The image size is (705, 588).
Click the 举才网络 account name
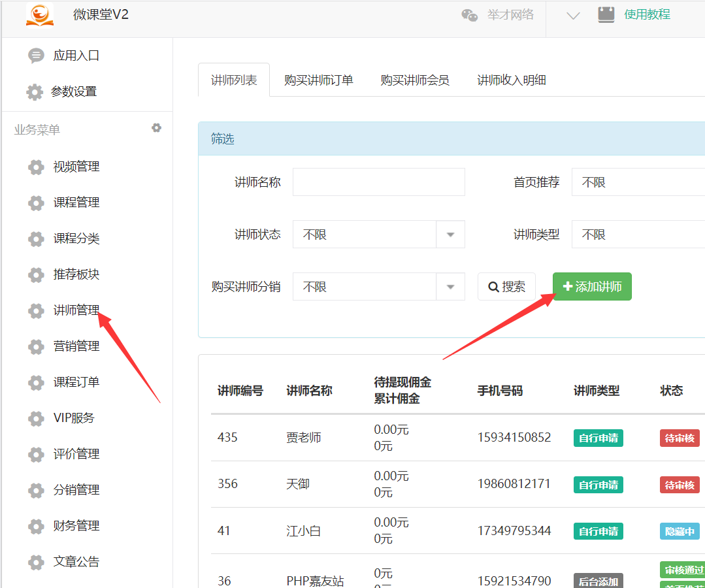point(511,15)
